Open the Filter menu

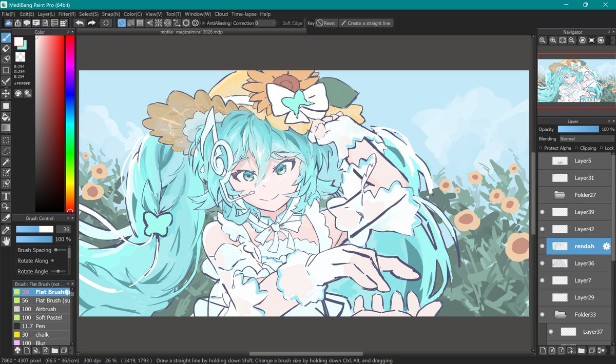(67, 14)
